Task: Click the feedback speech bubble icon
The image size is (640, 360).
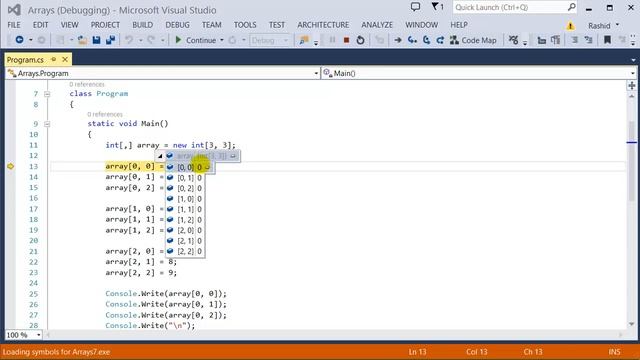Action: (416, 7)
